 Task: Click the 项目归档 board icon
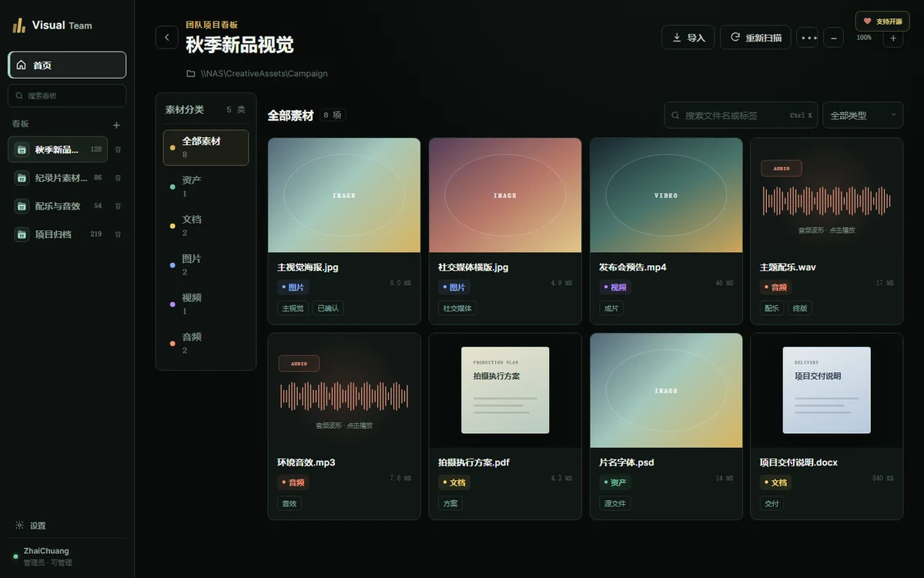click(22, 234)
